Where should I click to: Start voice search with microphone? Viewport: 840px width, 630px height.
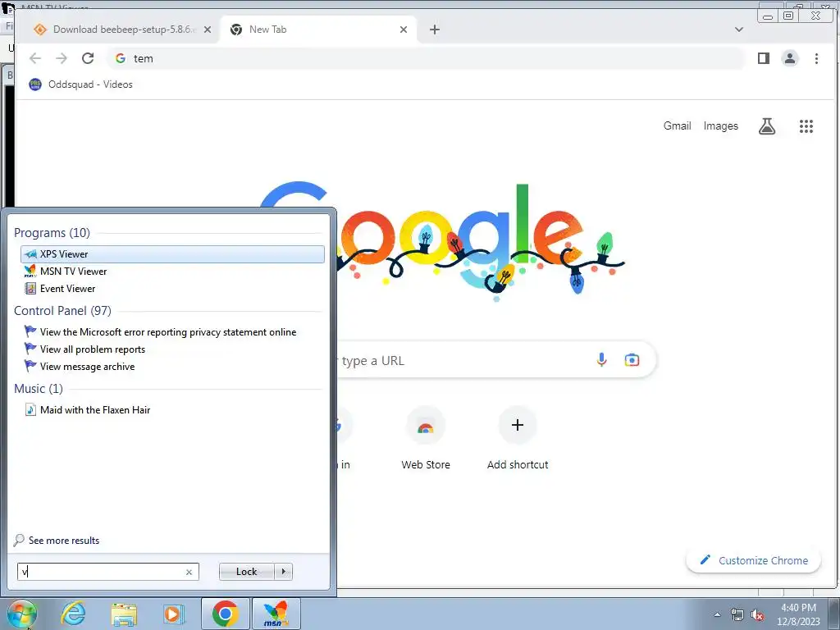(x=601, y=360)
